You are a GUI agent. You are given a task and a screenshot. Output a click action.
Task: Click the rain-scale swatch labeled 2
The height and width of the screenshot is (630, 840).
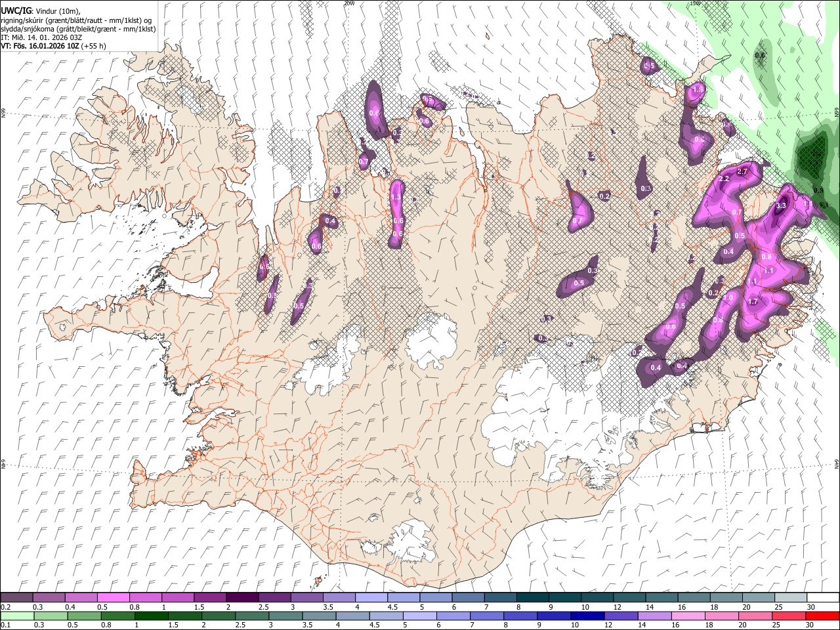(x=218, y=616)
